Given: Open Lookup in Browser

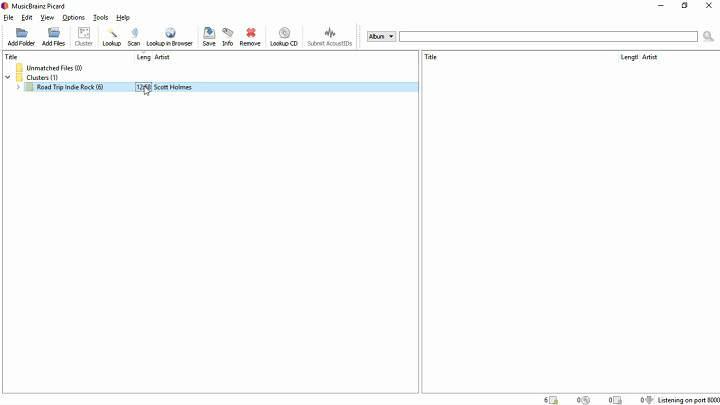Looking at the screenshot, I should click(x=169, y=36).
